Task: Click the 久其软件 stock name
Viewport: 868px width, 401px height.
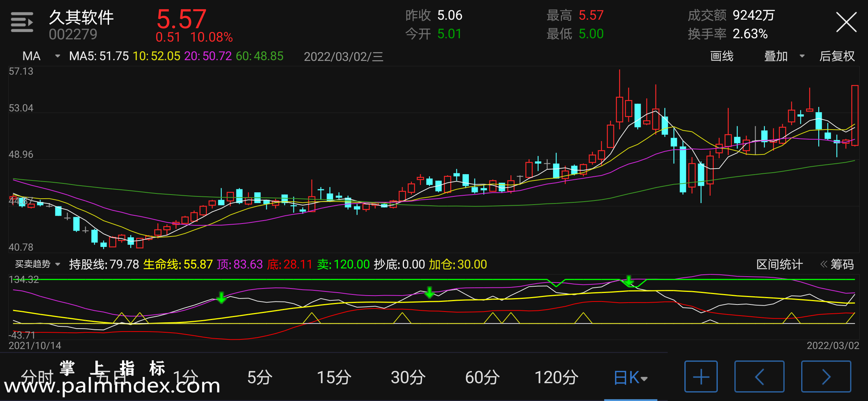Action: (x=81, y=17)
